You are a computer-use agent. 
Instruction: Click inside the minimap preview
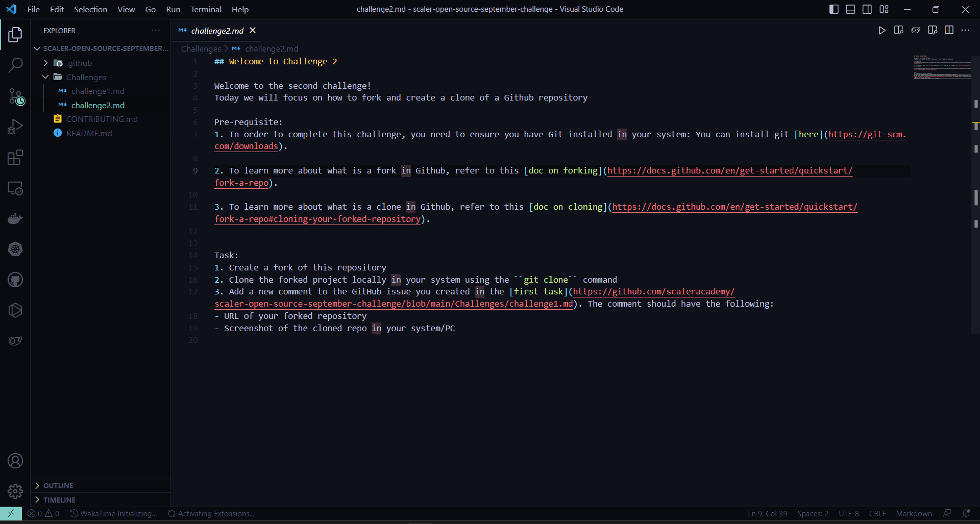942,67
